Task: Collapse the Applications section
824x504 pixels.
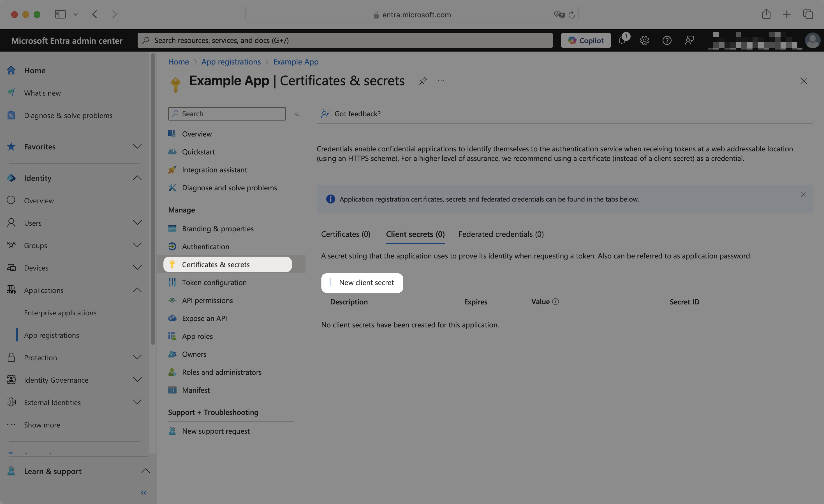Action: (x=137, y=290)
